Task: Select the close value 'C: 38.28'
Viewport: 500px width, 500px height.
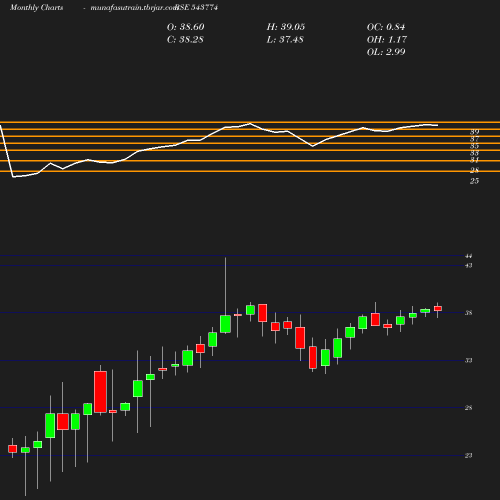Action: [x=185, y=40]
